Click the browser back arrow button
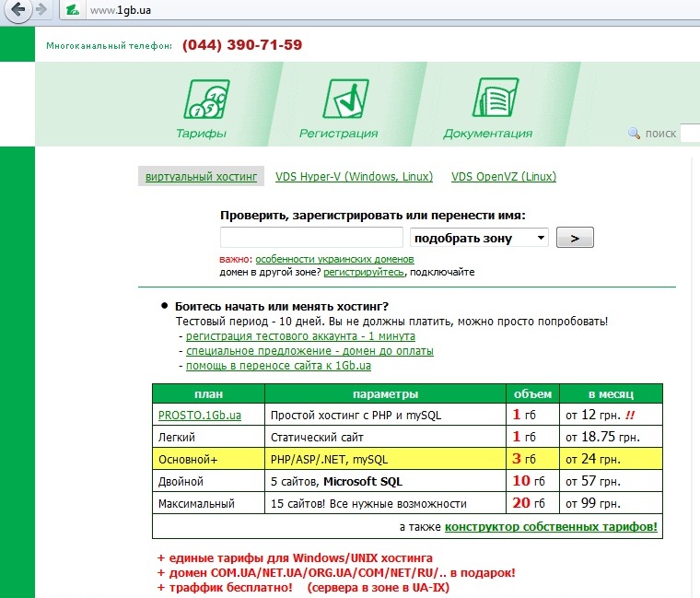This screenshot has height=598, width=700. (x=16, y=10)
